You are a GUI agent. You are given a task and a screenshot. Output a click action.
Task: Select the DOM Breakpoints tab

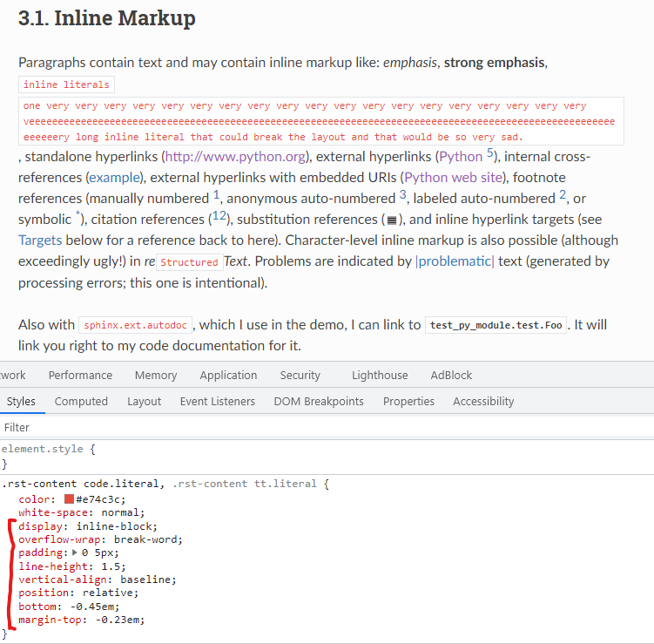pos(319,401)
